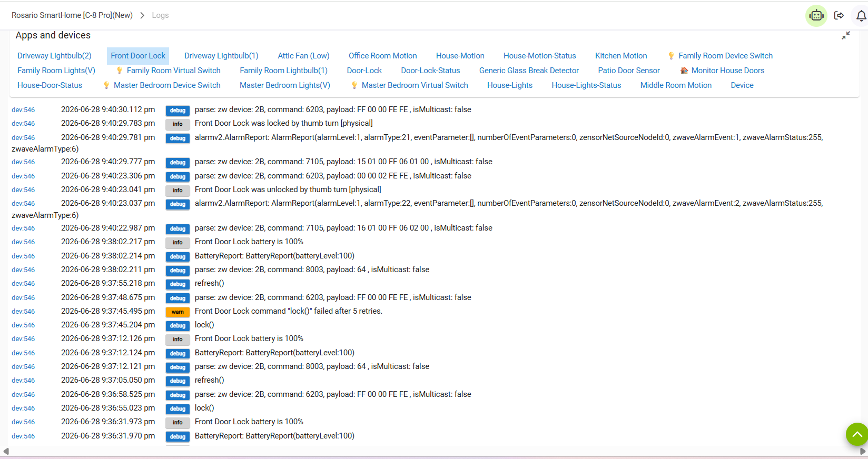Select the Door-Lock filter
868x459 pixels.
[x=364, y=71]
